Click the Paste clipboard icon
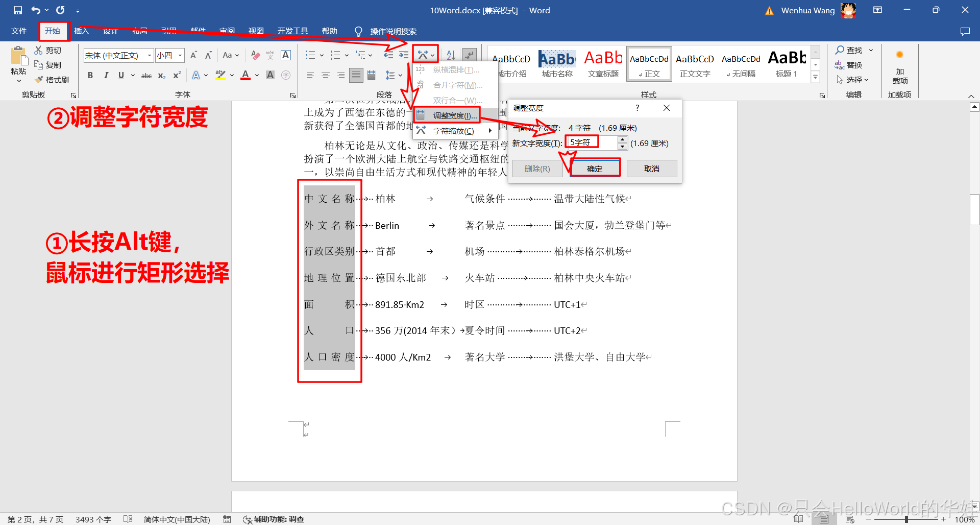The image size is (980, 525). point(18,56)
